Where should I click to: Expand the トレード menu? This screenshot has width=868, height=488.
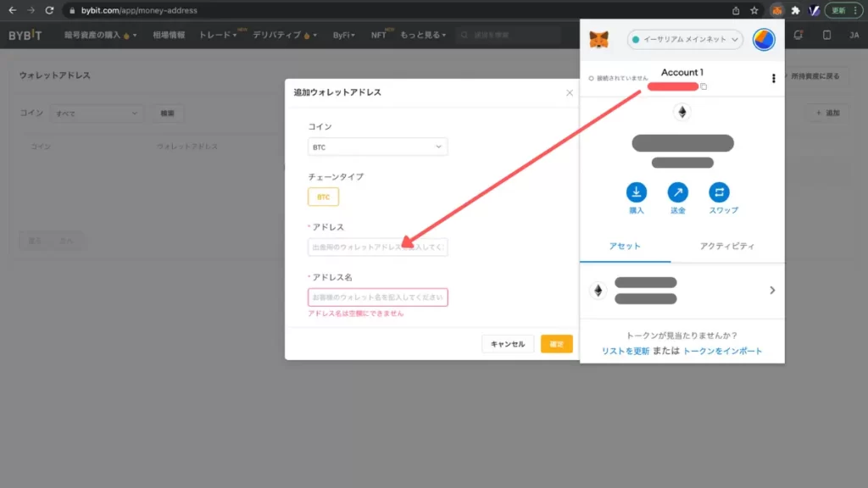pos(218,35)
